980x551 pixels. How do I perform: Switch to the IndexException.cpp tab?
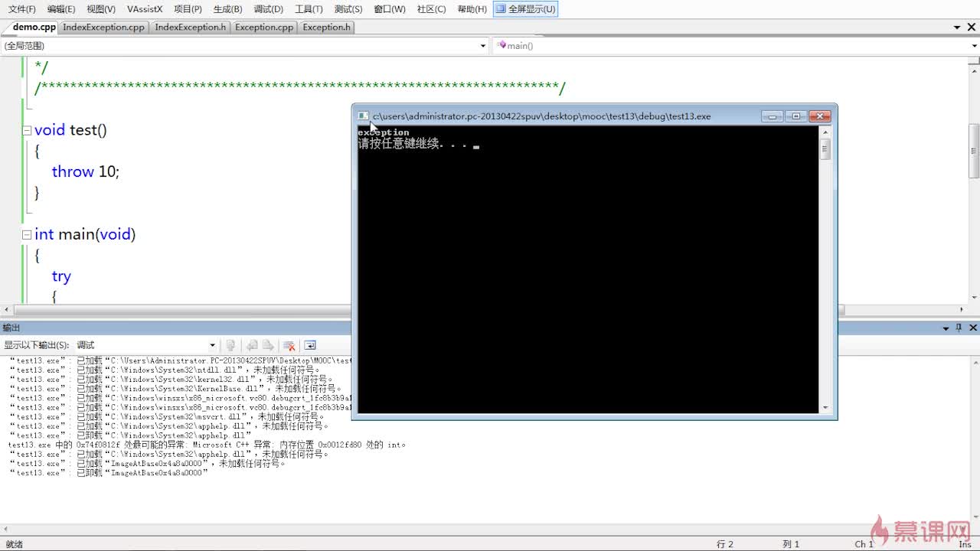tap(103, 27)
